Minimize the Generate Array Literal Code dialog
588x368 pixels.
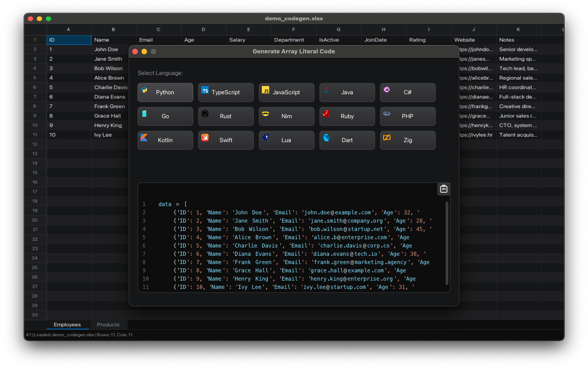pos(144,52)
